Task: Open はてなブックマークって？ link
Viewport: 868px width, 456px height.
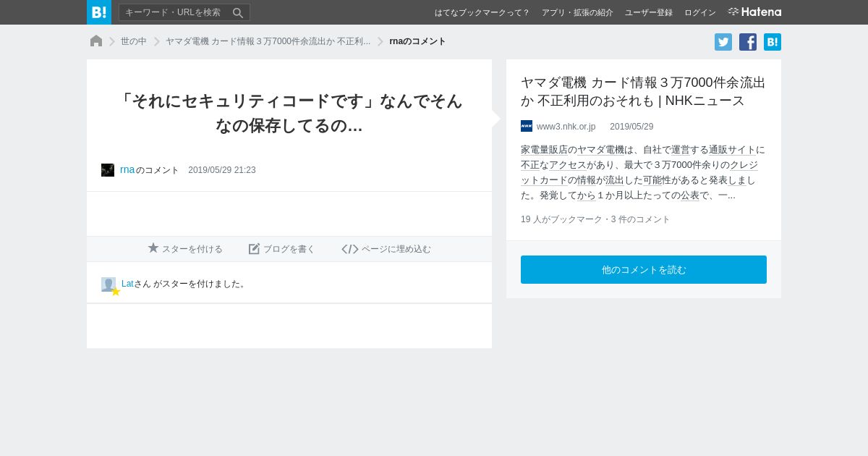Action: click(482, 12)
